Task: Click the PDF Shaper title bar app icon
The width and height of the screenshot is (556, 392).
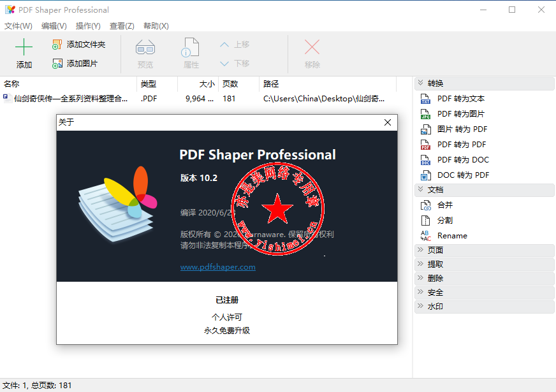Action: (10, 10)
